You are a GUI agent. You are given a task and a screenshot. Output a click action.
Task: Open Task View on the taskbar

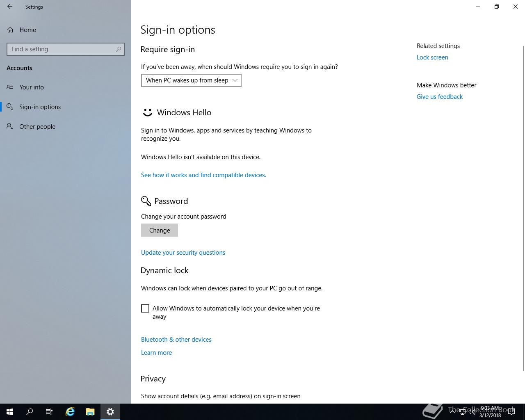pos(49,412)
